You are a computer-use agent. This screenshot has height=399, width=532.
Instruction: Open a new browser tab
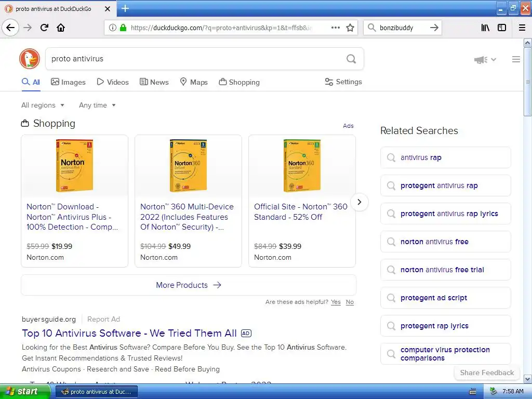tap(125, 8)
